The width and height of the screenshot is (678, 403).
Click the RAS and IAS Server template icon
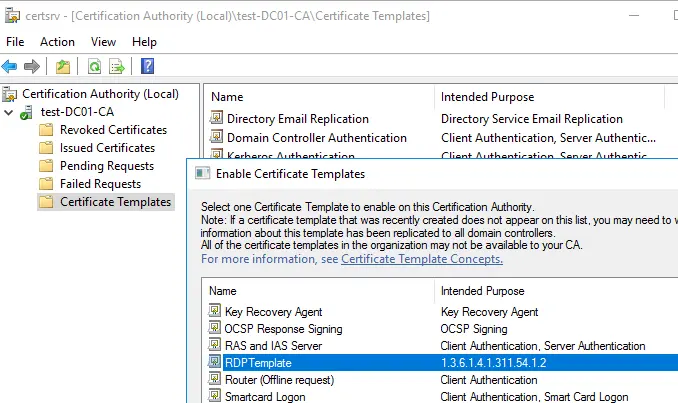tap(214, 345)
